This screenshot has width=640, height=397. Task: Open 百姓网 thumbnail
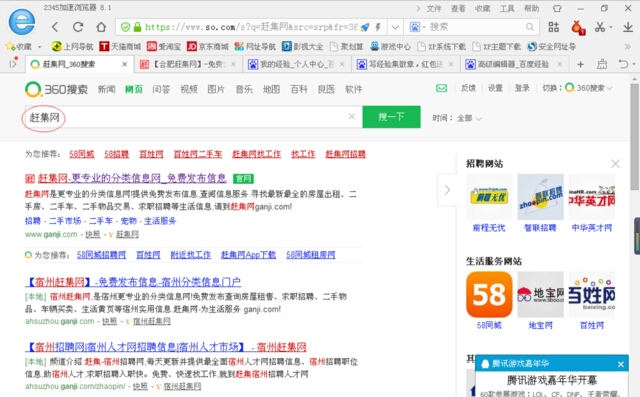pos(592,295)
